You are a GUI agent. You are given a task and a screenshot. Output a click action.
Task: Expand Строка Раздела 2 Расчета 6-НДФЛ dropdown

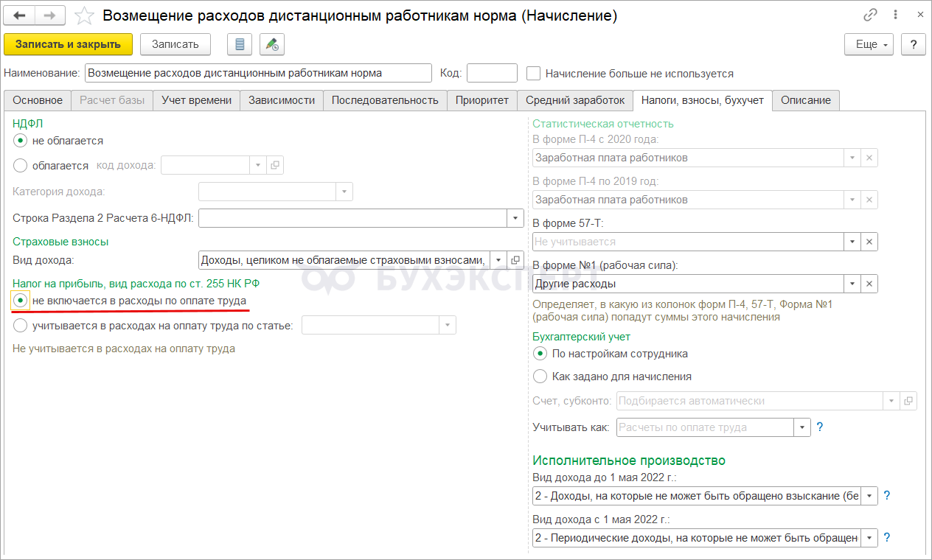pyautogui.click(x=515, y=218)
